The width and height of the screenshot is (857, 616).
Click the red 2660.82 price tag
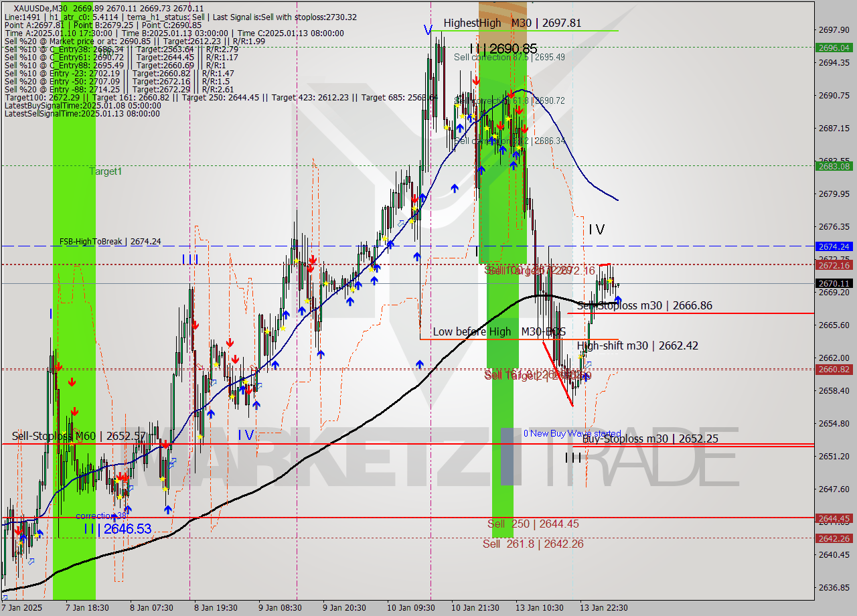[x=834, y=369]
